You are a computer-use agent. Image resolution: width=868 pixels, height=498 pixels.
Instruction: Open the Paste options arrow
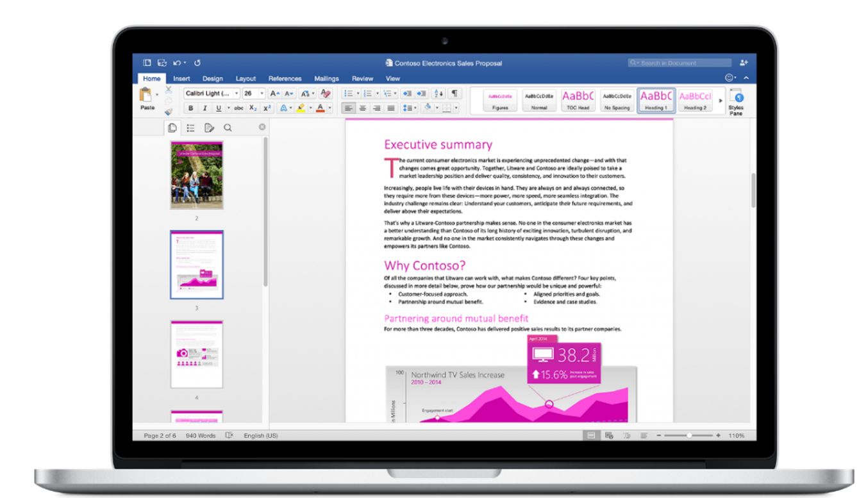click(x=157, y=95)
